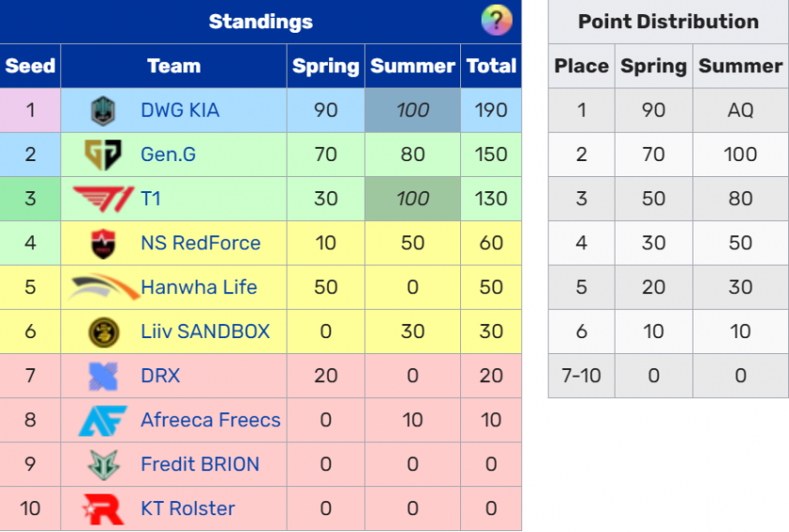Viewport: 789px width, 532px height.
Task: Click the Gen.G team logo
Action: (x=103, y=155)
